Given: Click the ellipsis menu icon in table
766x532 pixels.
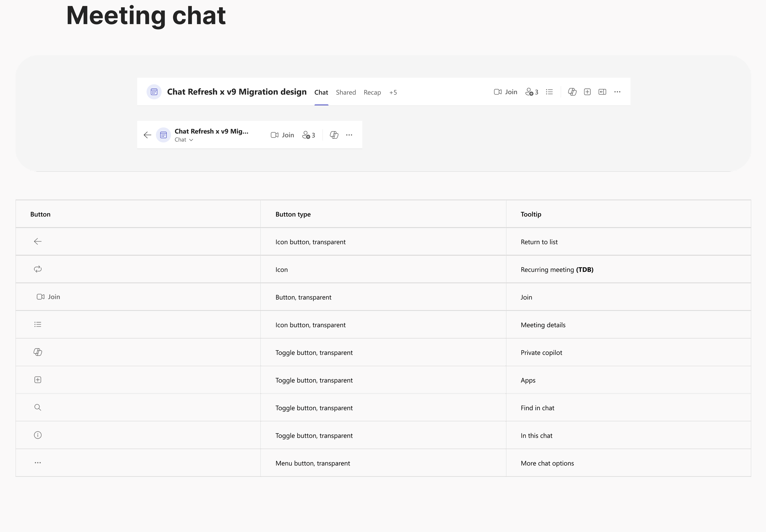Looking at the screenshot, I should pyautogui.click(x=38, y=463).
